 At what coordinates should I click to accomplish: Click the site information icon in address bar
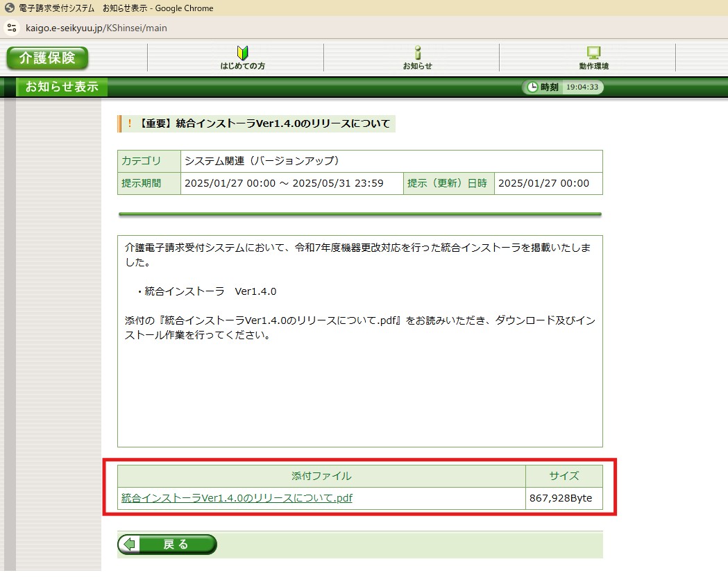coord(11,28)
